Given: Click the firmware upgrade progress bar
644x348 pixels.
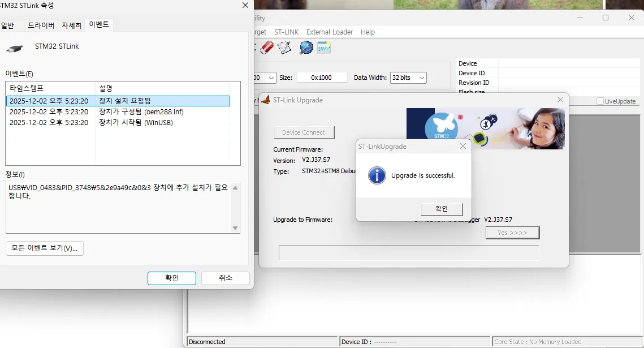Looking at the screenshot, I should pos(408,253).
